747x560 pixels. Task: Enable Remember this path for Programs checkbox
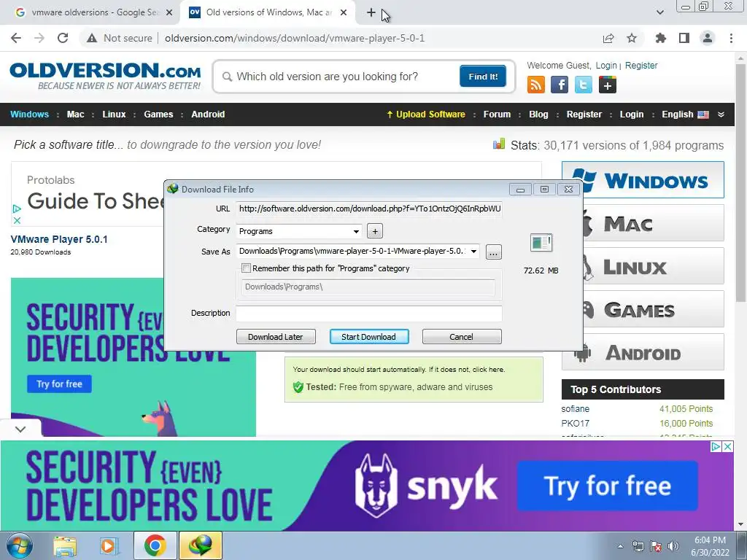coord(246,268)
